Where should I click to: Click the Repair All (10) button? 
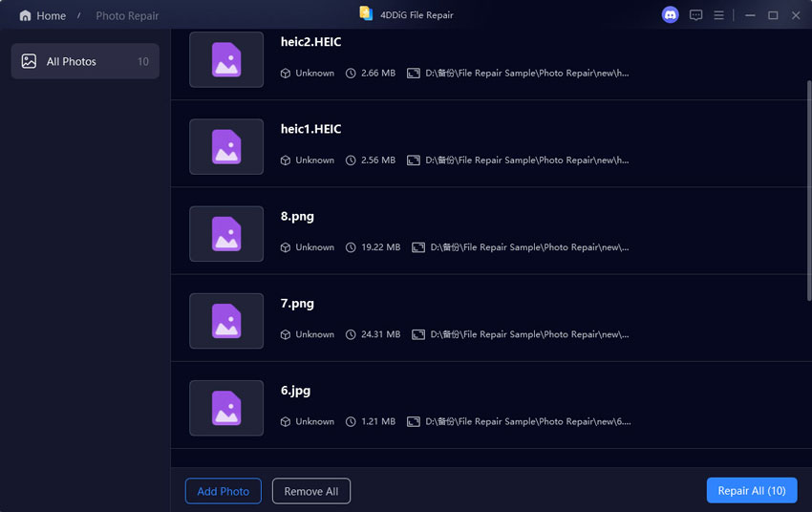pyautogui.click(x=752, y=490)
